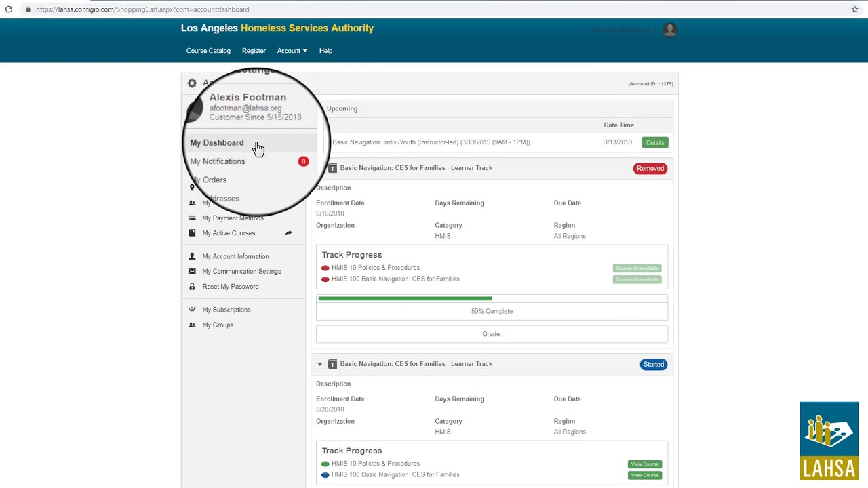Click the enrollment date 8/16/2018
The image size is (868, 488).
click(330, 213)
